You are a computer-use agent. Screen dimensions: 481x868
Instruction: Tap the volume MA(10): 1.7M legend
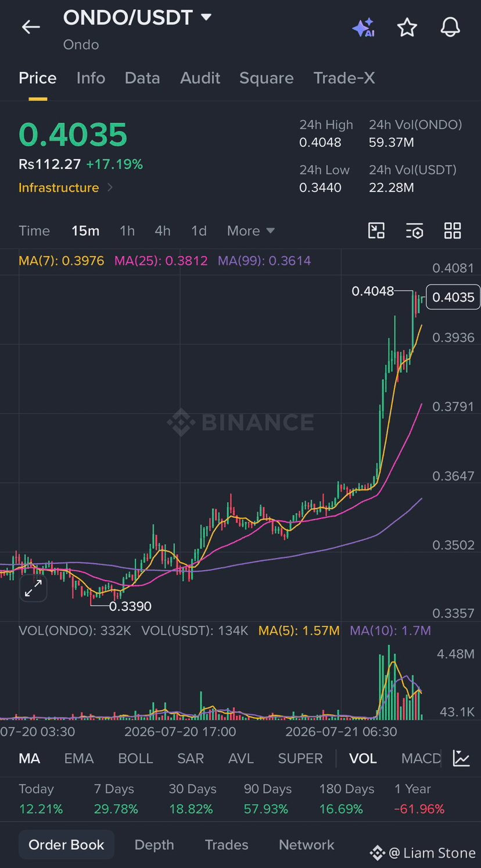coord(390,631)
